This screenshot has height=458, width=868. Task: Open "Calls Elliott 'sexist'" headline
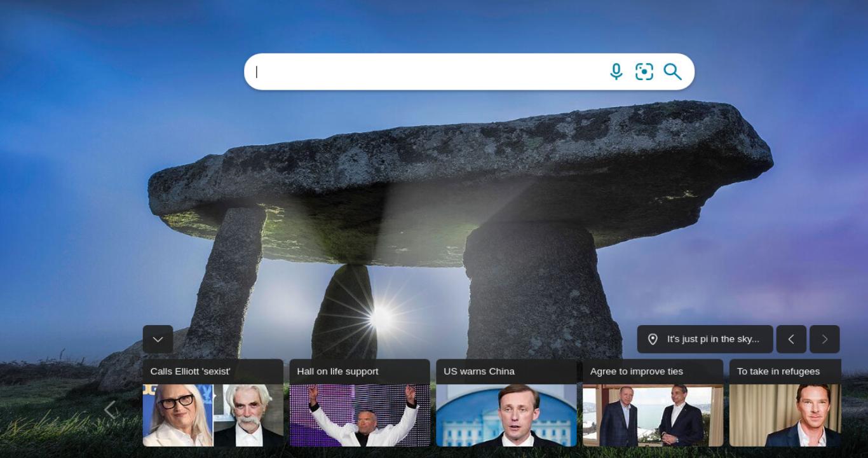[190, 371]
